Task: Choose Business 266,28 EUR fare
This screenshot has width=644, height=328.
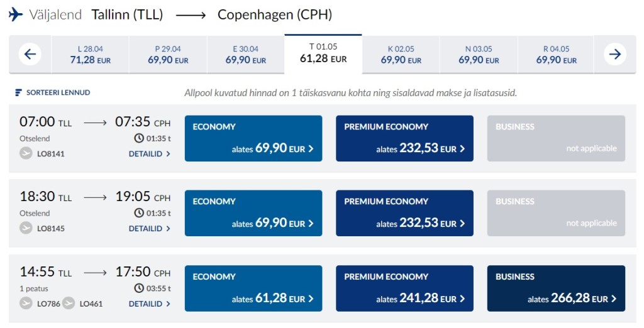Action: tap(556, 288)
